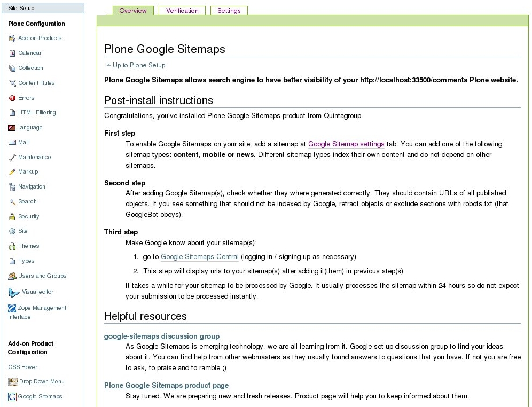Click the Visual editor icon
Screen dimensions: 532x407
tap(14, 292)
